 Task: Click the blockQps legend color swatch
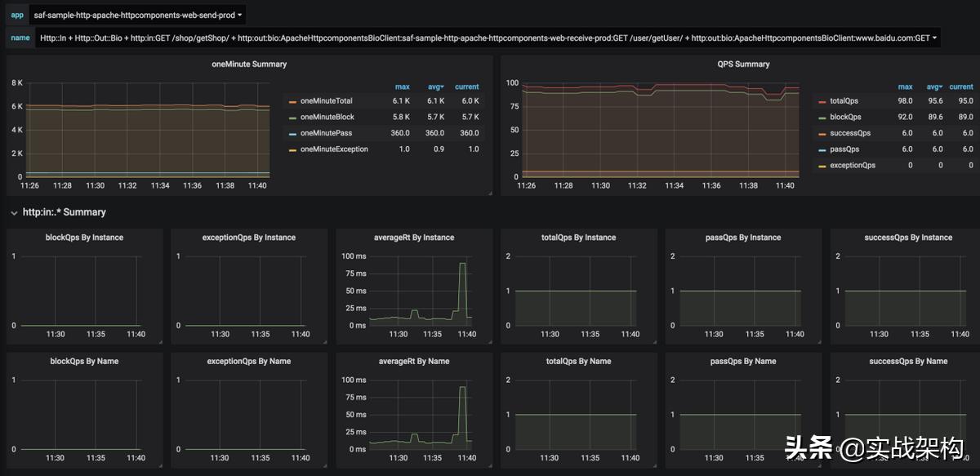(x=822, y=118)
